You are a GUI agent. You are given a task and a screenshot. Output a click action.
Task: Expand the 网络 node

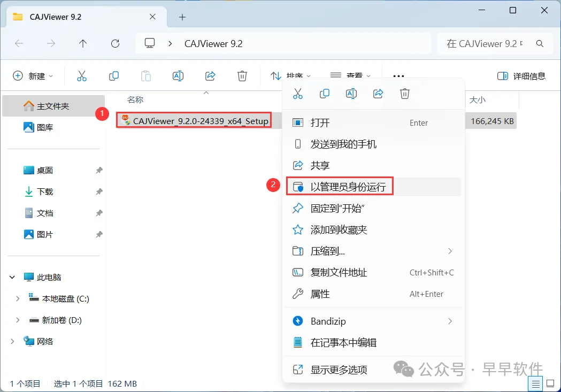[x=12, y=341]
